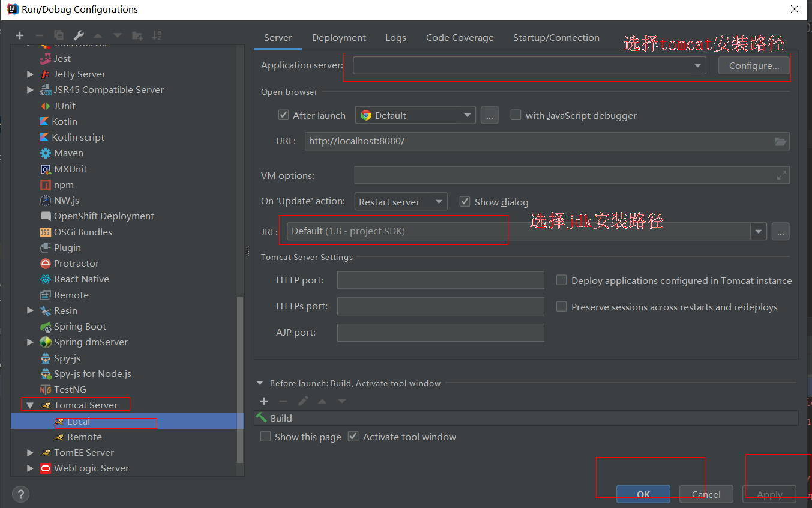The image size is (812, 508).
Task: Switch to the Code Coverage tab
Action: click(460, 37)
